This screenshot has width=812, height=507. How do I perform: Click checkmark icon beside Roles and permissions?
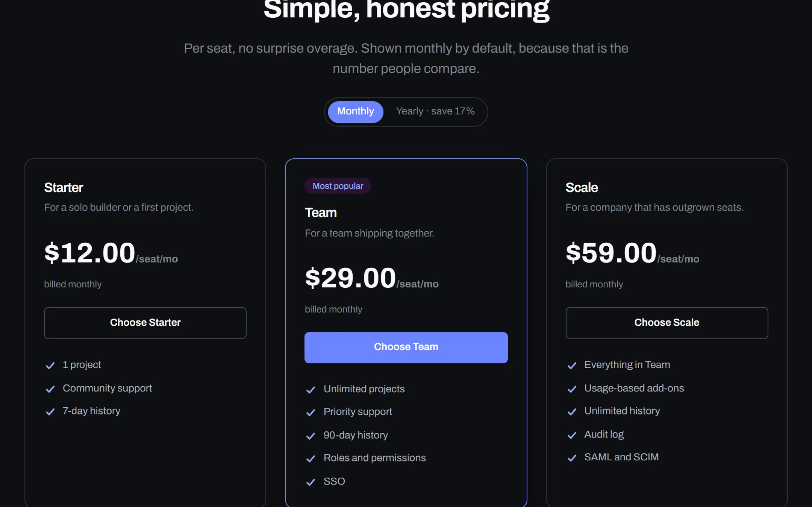311,458
